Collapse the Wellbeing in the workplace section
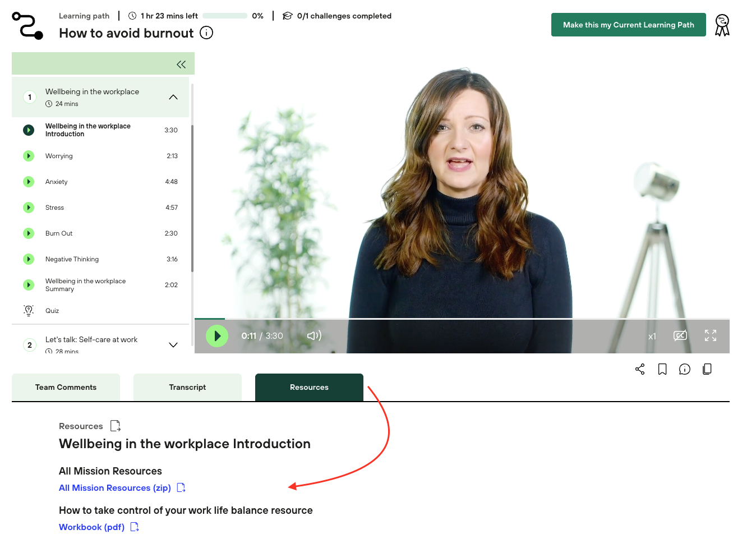Viewport: 756px width, 548px height. (x=173, y=97)
